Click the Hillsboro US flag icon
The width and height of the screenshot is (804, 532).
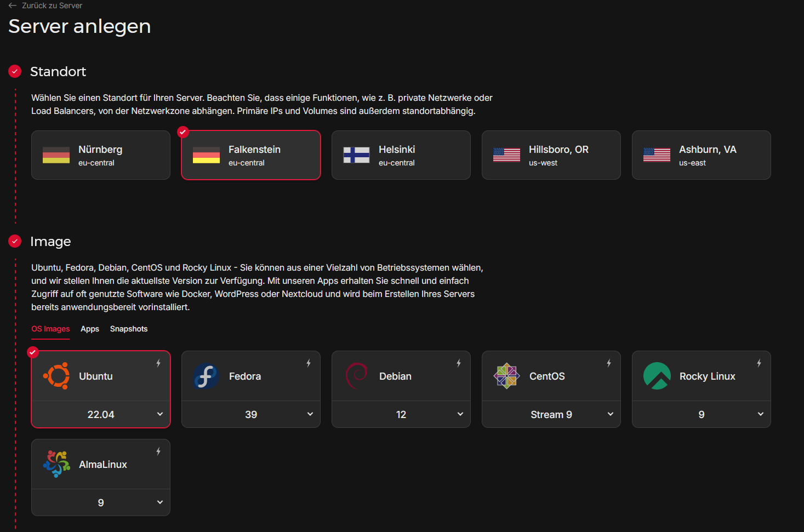click(x=506, y=155)
